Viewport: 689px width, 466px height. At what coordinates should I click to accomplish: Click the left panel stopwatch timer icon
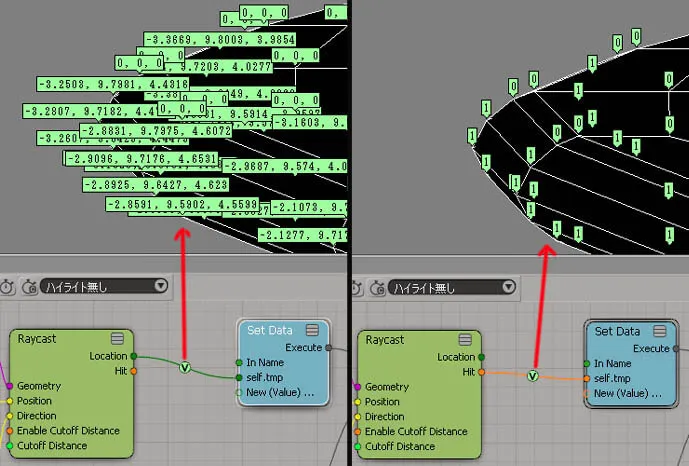(7, 287)
